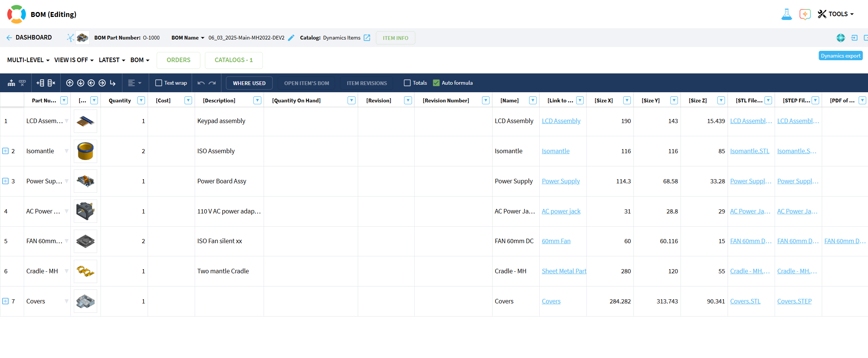Click the pencil icon to edit BOM name

tap(291, 38)
